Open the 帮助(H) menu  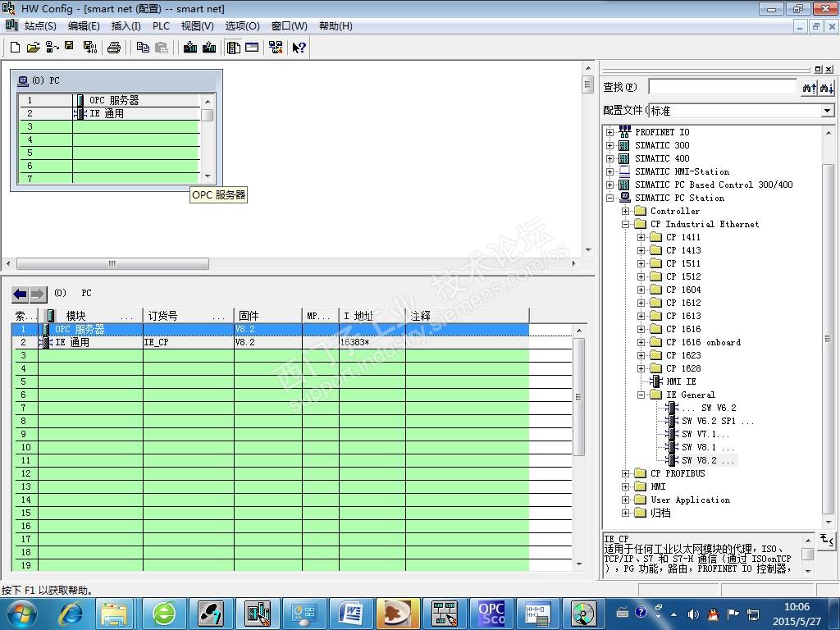pyautogui.click(x=336, y=25)
